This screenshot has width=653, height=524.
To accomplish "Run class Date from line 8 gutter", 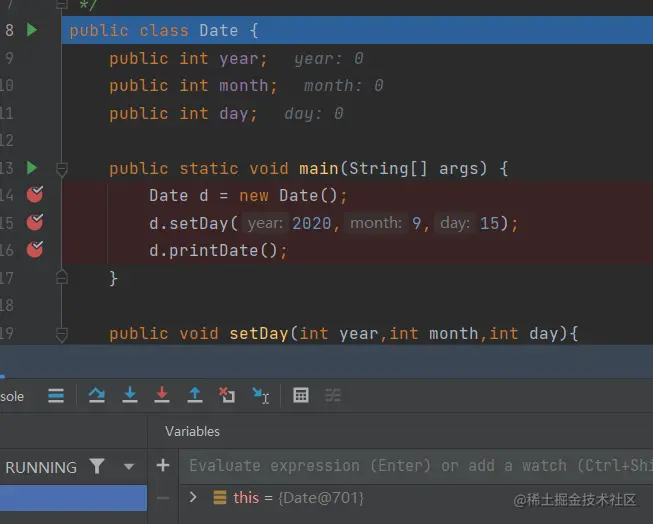I will coord(32,30).
